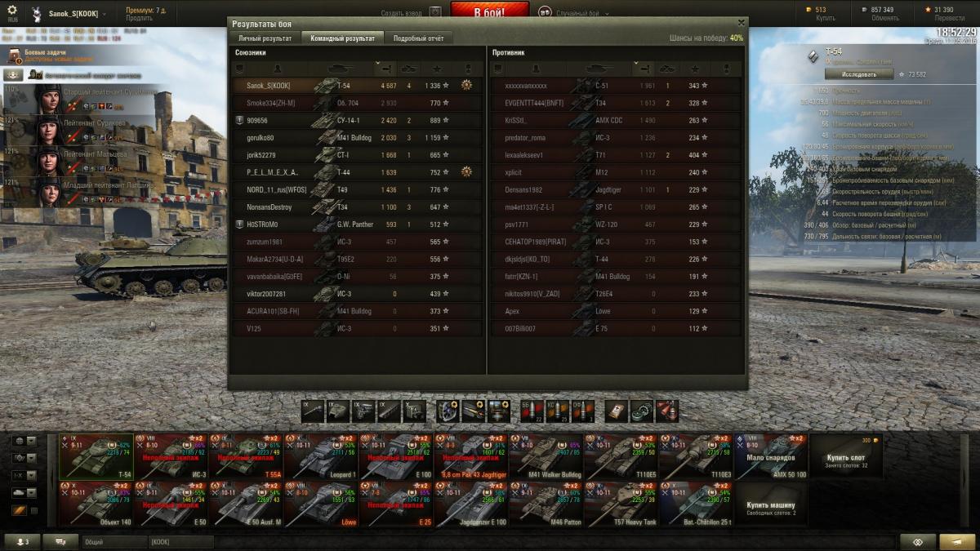
Task: Sort allies by frags column icon
Action: pos(410,69)
